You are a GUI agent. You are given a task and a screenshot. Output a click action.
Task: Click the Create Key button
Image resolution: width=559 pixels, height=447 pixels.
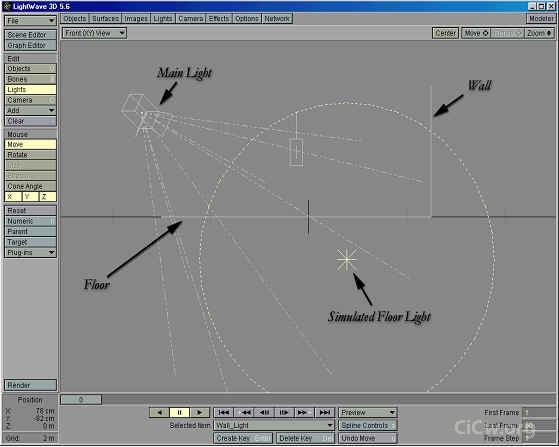point(243,438)
